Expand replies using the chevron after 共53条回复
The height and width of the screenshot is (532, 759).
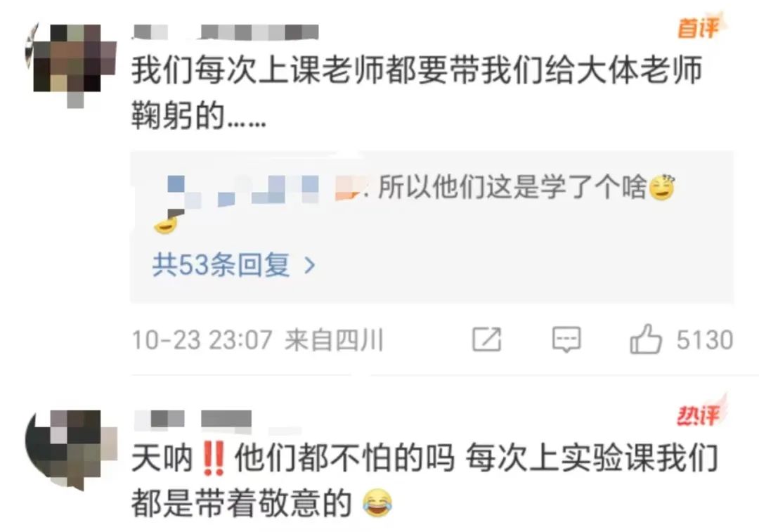pyautogui.click(x=310, y=265)
